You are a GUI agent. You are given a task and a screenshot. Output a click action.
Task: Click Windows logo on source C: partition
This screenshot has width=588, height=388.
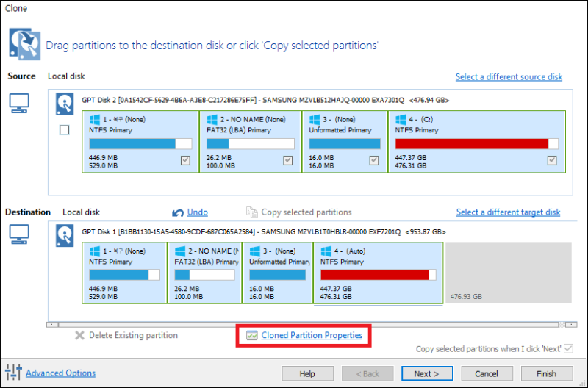click(x=401, y=120)
